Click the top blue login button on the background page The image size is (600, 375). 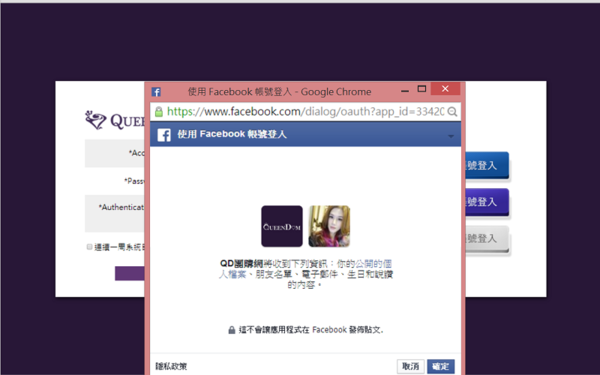(x=487, y=165)
